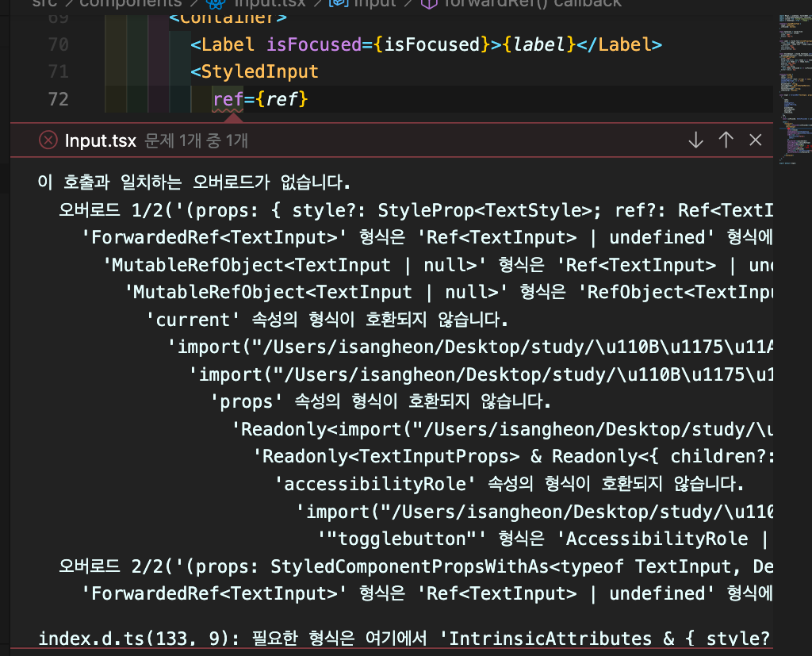This screenshot has width=812, height=656.
Task: Click the isFocused attribute on line 70
Action: point(314,44)
